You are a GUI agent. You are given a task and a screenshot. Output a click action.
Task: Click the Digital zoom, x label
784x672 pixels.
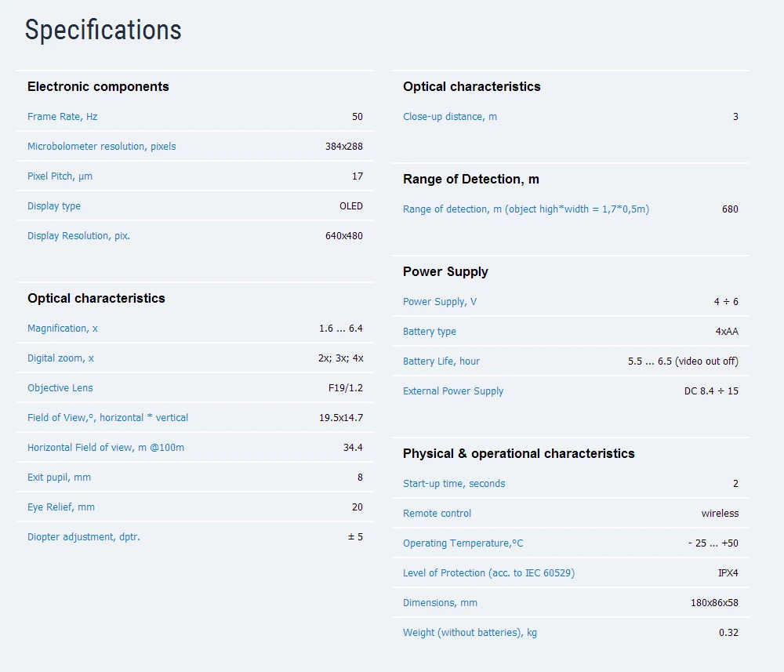point(60,358)
